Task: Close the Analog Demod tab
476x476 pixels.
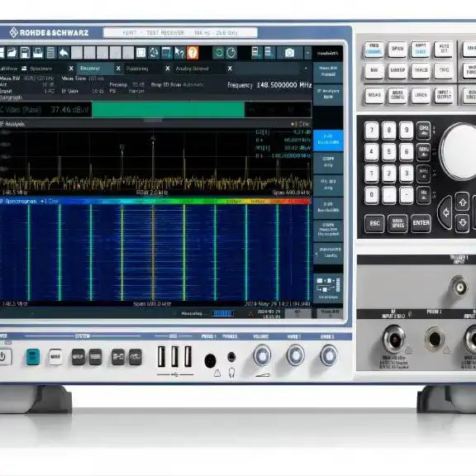Action: (230, 69)
